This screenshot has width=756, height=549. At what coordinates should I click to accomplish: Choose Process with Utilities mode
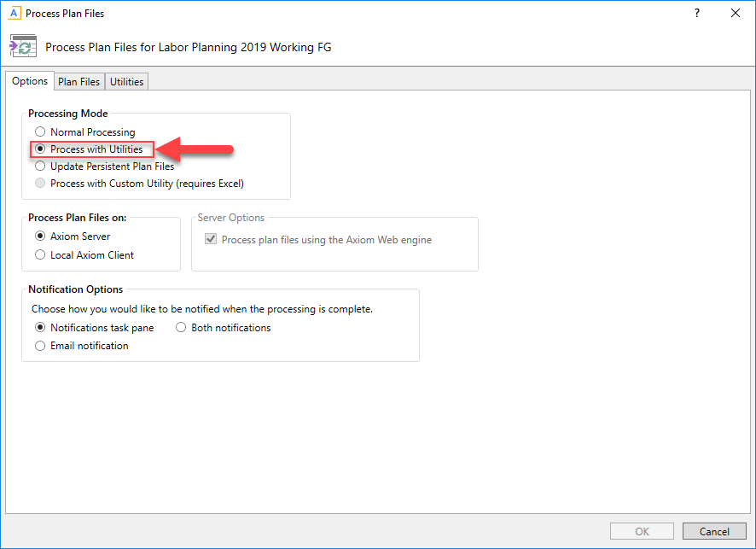40,149
